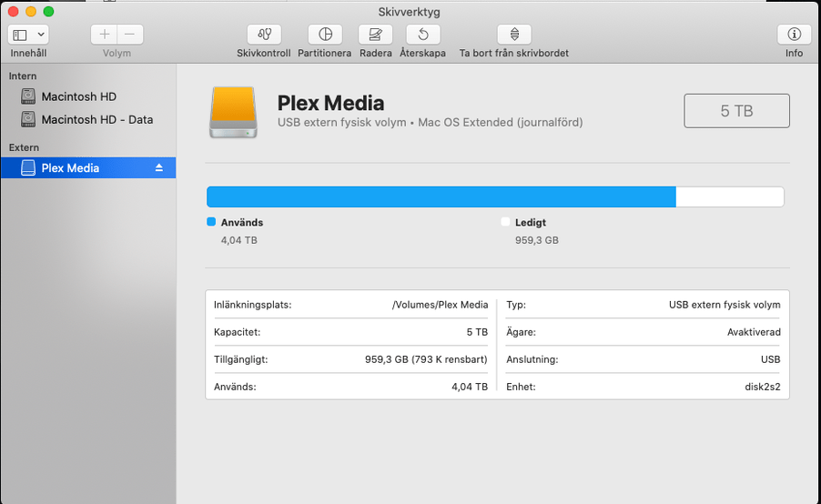Click the '959,3 GB' free value under Ledigt
The width and height of the screenshot is (821, 504).
tap(537, 240)
